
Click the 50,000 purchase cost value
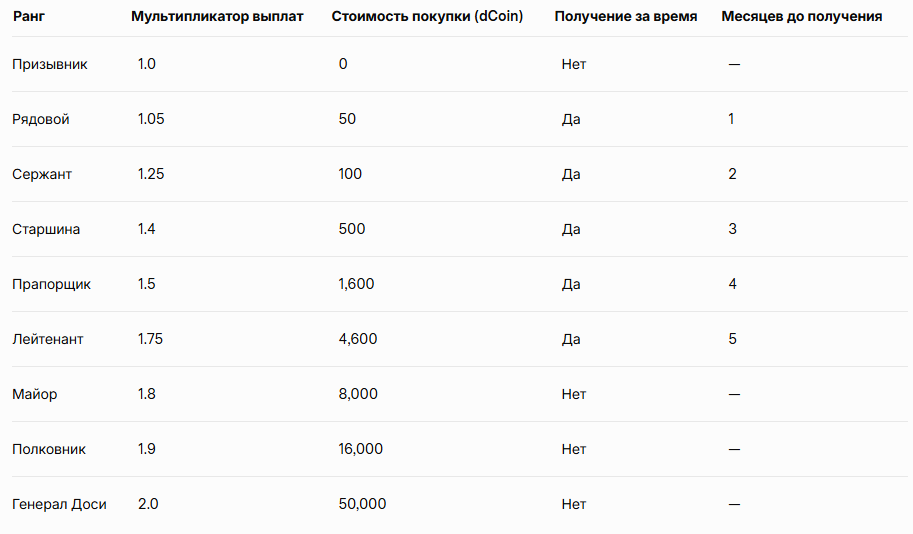click(362, 504)
